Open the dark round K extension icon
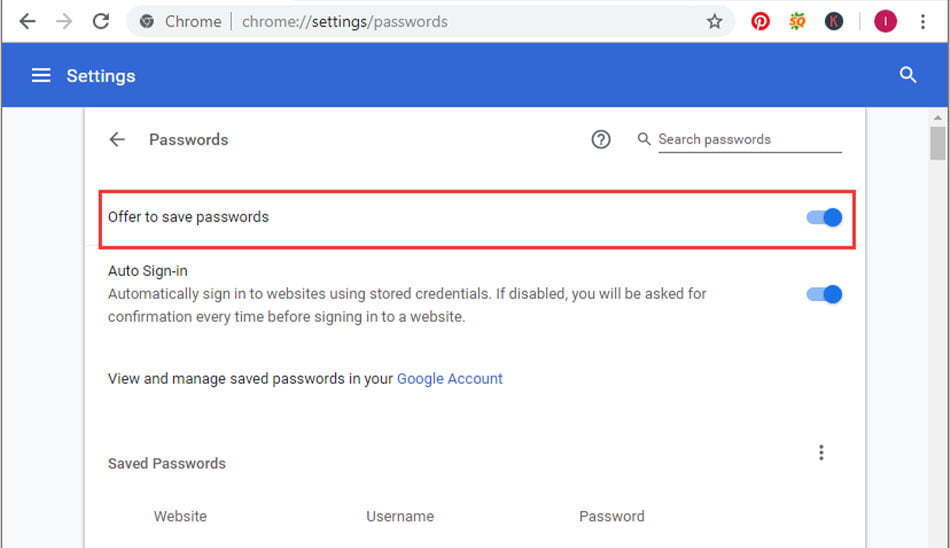Viewport: 950px width, 548px height. [x=834, y=21]
